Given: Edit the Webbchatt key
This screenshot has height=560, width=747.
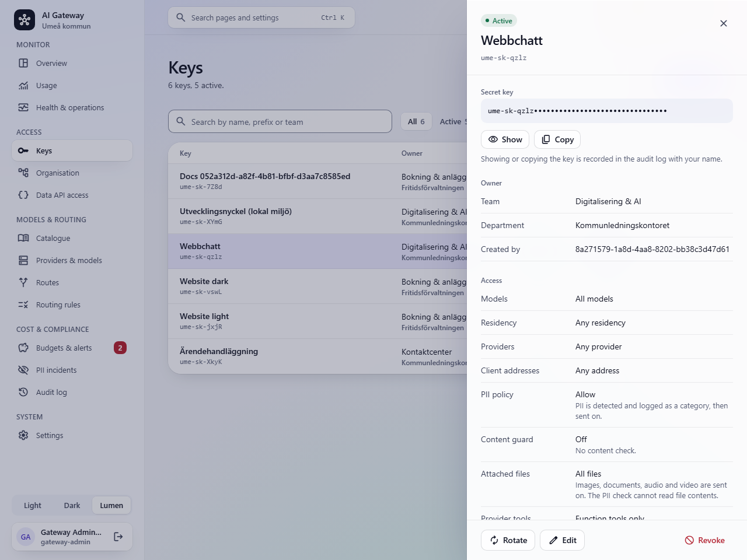Looking at the screenshot, I should click(x=562, y=540).
